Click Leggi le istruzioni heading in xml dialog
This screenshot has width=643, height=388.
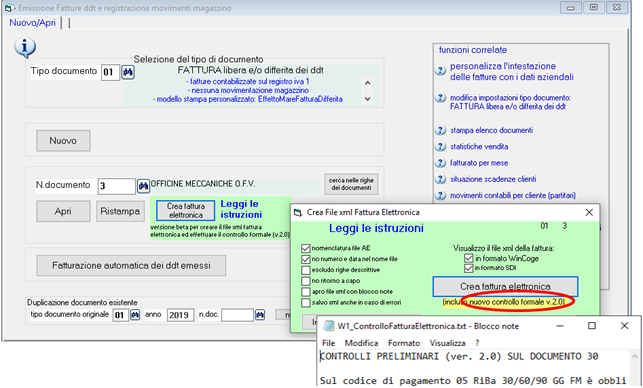point(376,228)
